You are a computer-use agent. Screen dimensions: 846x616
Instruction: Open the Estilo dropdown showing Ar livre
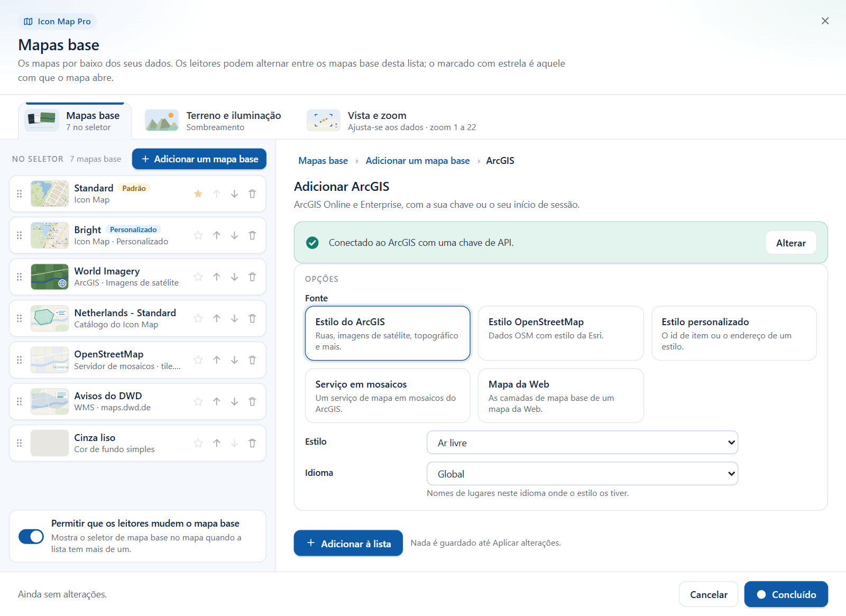(582, 443)
